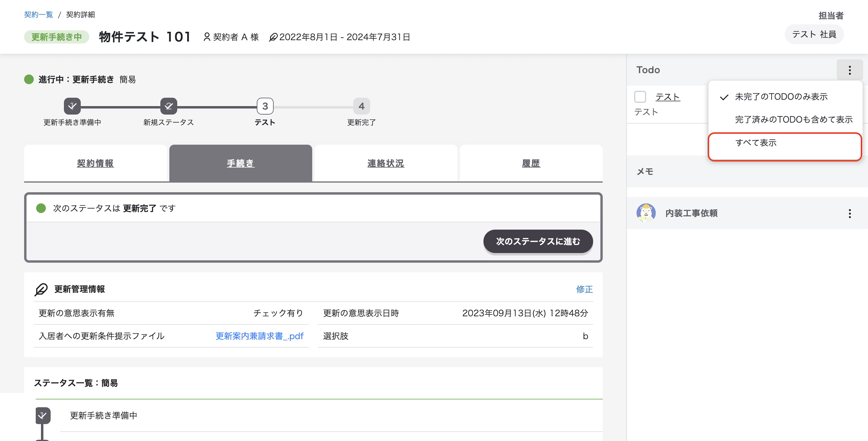Open the Todo three-dot options menu
Image resolution: width=868 pixels, height=441 pixels.
tap(849, 70)
